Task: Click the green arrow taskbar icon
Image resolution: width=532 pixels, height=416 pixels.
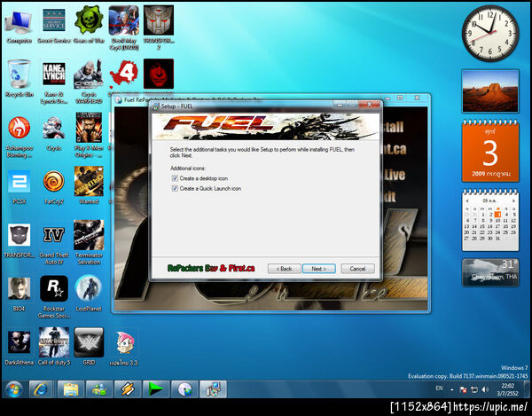Action: 156,389
